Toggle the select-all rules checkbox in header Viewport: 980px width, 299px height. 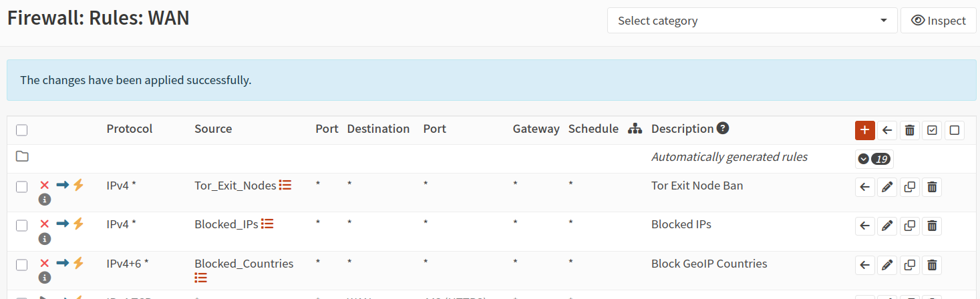click(x=22, y=129)
